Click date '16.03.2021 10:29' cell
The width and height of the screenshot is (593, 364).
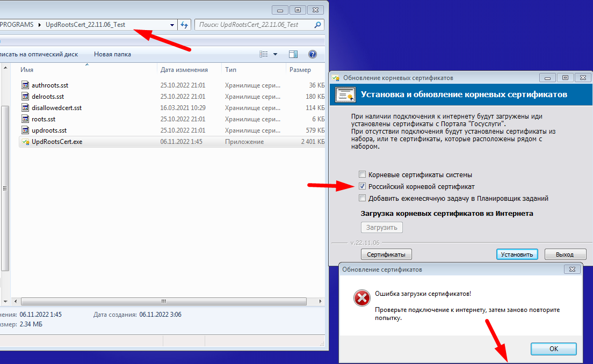click(183, 108)
